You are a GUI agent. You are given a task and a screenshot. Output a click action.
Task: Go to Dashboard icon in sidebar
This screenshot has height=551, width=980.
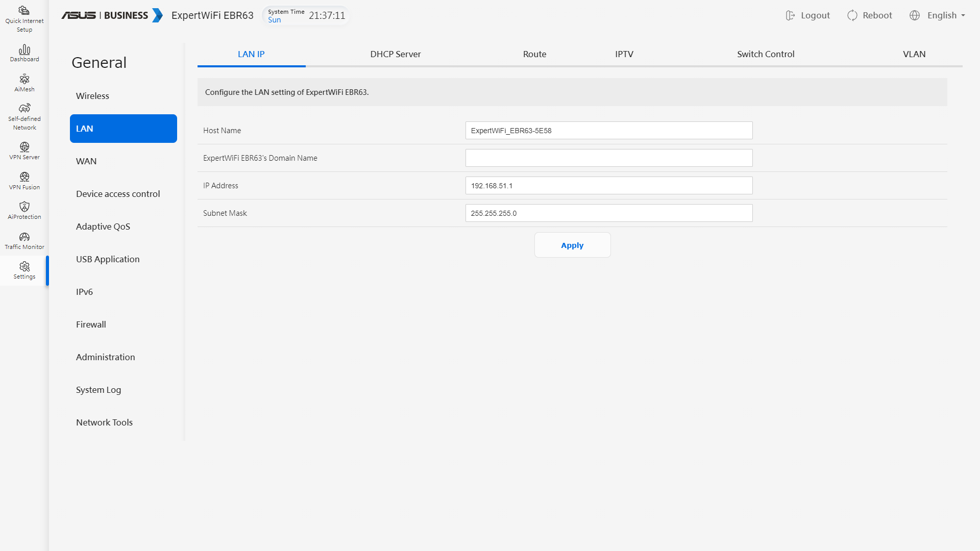(x=24, y=49)
